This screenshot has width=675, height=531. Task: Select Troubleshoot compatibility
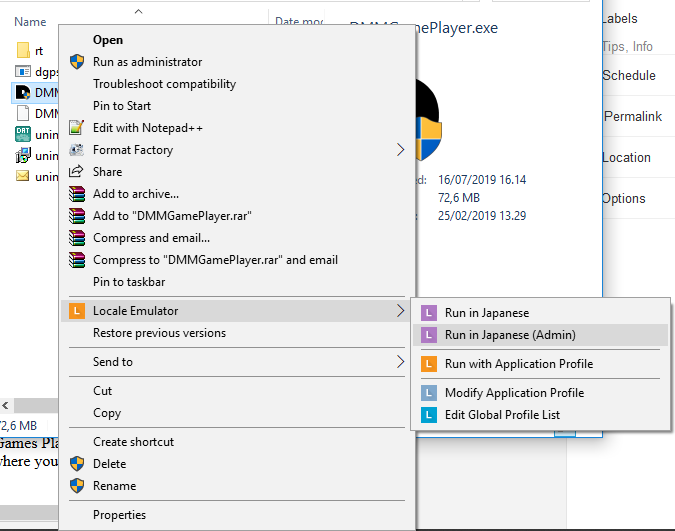(x=164, y=84)
